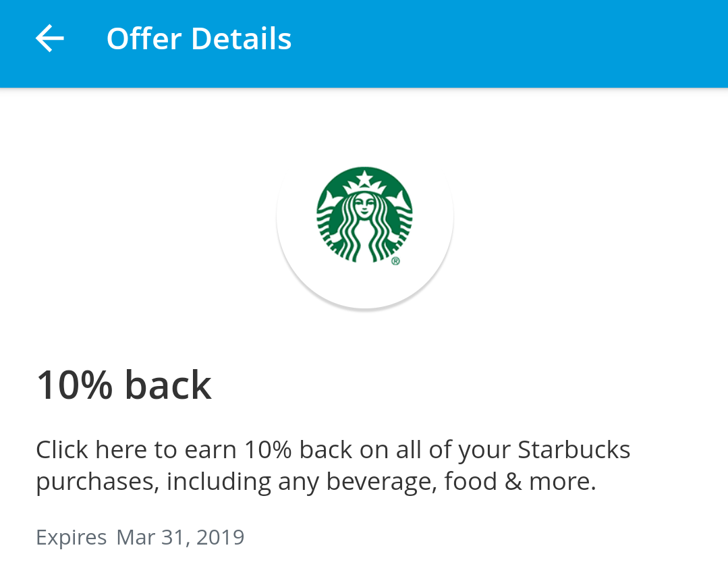Tap the siren's face in the logo
This screenshot has width=728, height=581.
click(364, 205)
